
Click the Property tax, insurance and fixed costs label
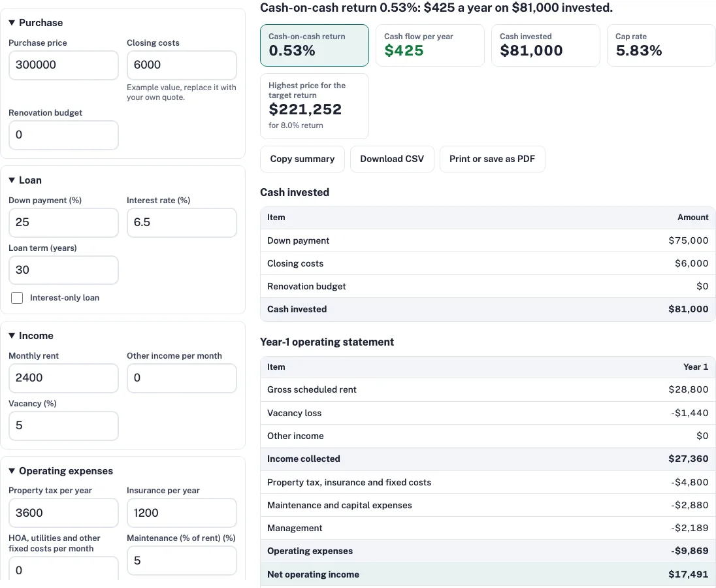pyautogui.click(x=349, y=483)
